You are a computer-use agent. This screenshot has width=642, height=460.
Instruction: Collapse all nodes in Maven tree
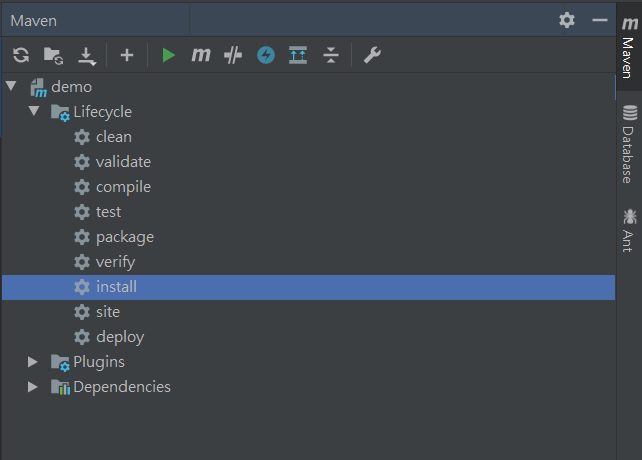pyautogui.click(x=330, y=55)
